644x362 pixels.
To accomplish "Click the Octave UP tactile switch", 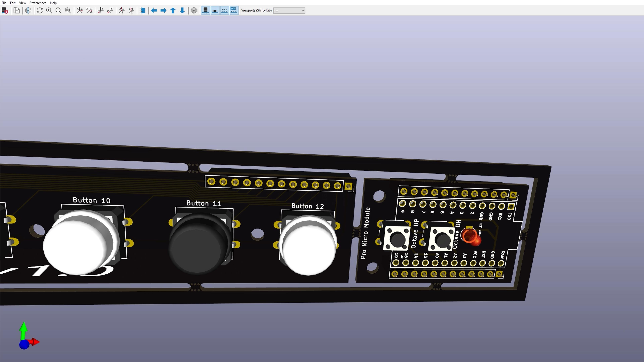I will click(397, 238).
